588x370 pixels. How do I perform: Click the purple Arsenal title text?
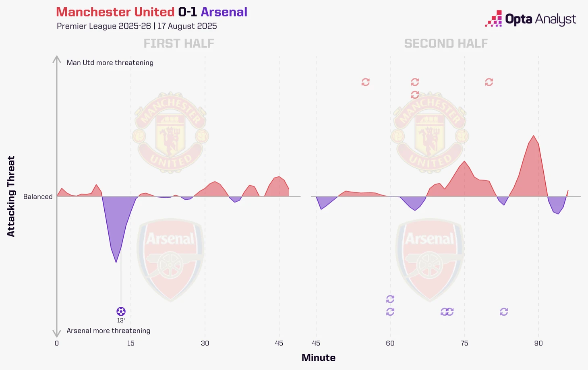pos(224,12)
